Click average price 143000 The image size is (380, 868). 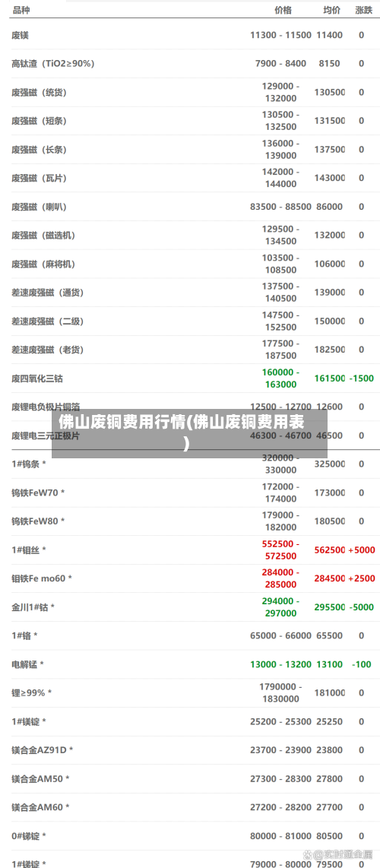click(x=330, y=179)
